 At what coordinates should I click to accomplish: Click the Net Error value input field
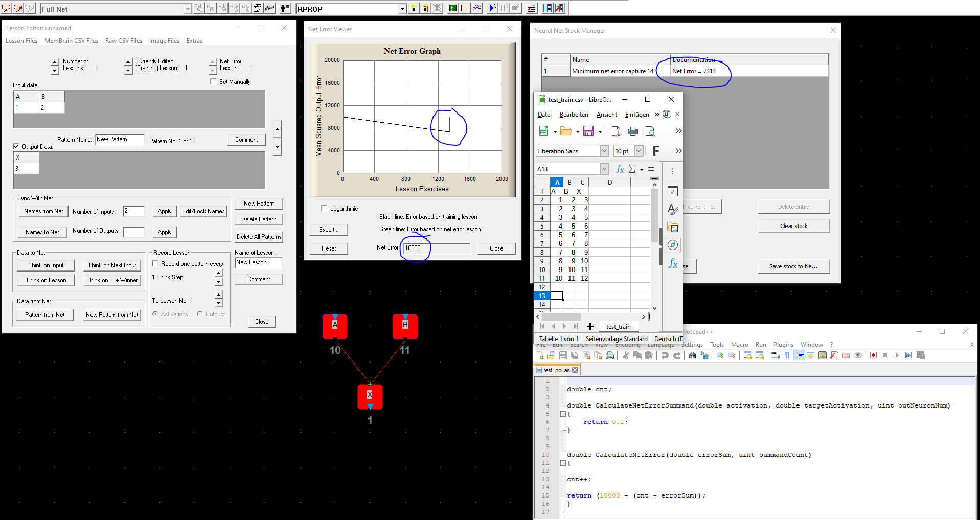pyautogui.click(x=436, y=248)
